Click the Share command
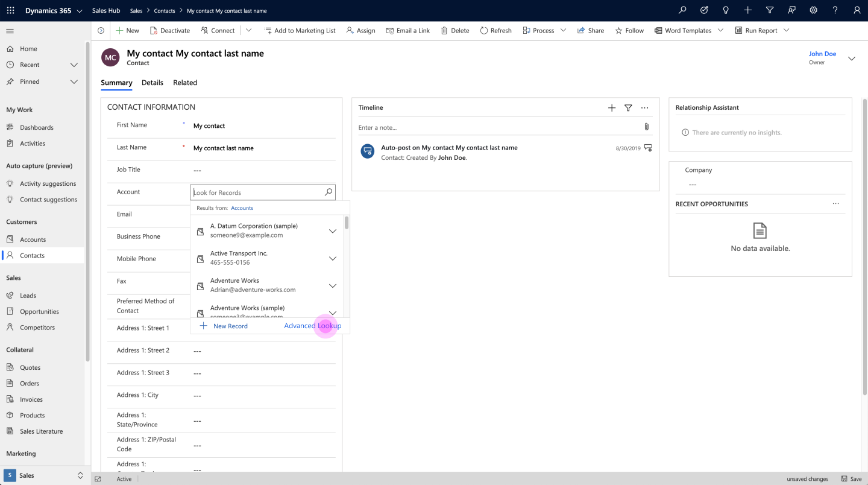The width and height of the screenshot is (868, 485). point(591,30)
